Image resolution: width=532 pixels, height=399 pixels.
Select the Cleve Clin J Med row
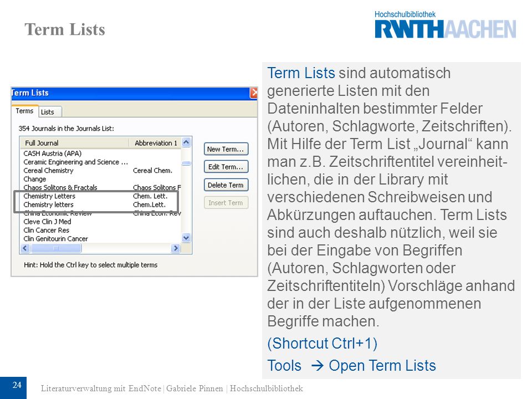pyautogui.click(x=48, y=222)
